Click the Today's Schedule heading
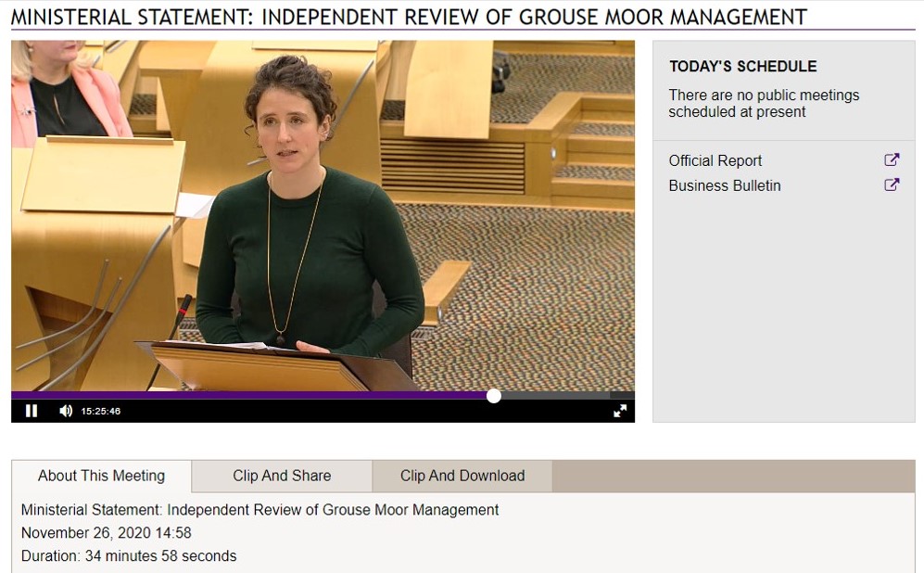Image resolution: width=924 pixels, height=573 pixels. pos(742,67)
